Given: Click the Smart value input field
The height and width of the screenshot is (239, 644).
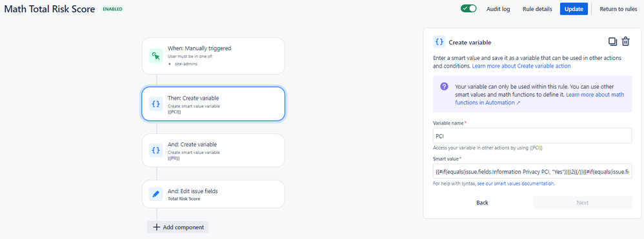Looking at the screenshot, I should (x=532, y=171).
